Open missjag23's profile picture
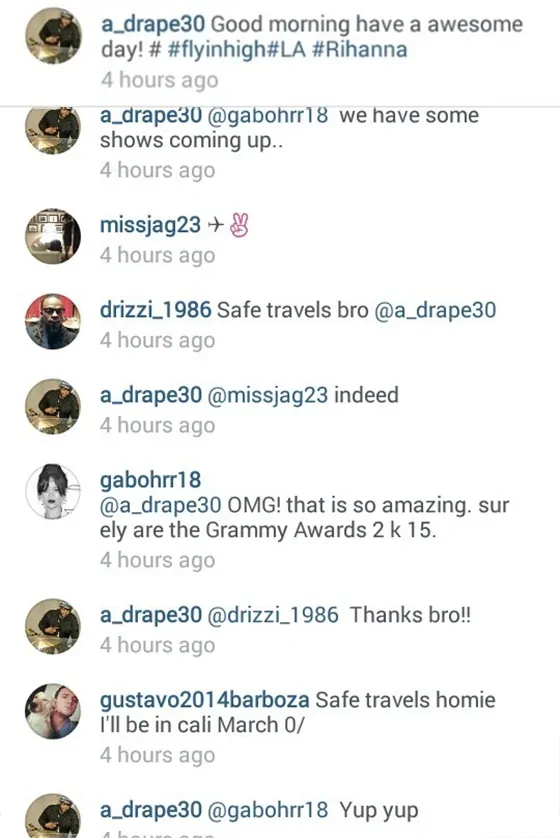Screen dimensions: 560x838 (x=53, y=236)
